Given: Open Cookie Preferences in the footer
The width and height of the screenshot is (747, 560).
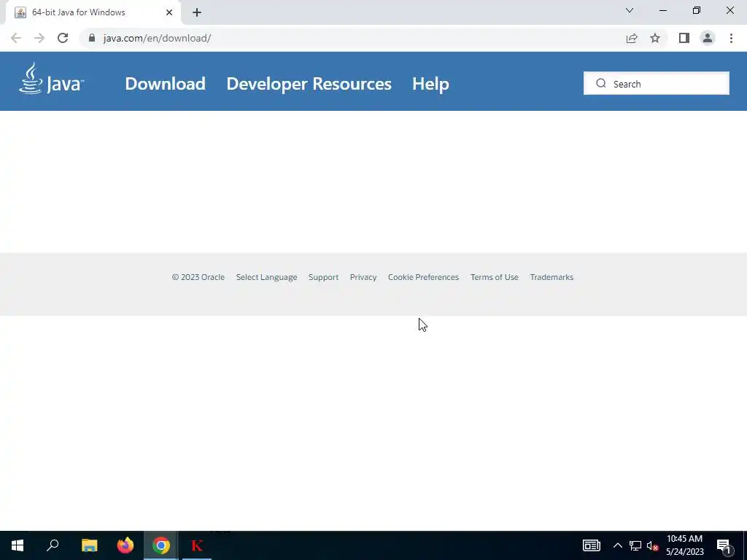Looking at the screenshot, I should click(x=424, y=277).
